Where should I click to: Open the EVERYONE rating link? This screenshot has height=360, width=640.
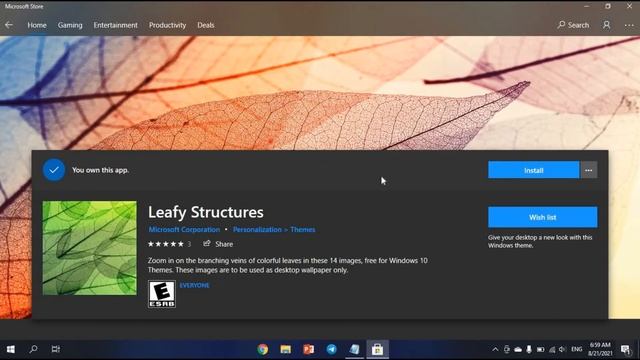tap(194, 285)
